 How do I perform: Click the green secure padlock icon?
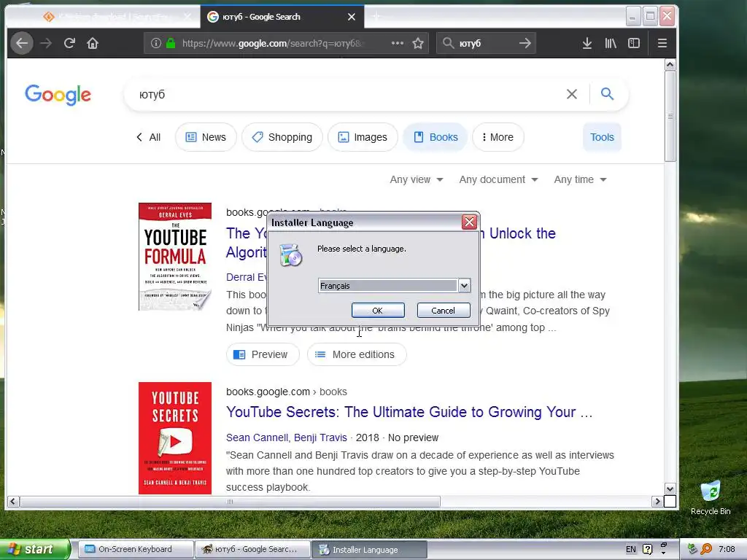coord(171,43)
